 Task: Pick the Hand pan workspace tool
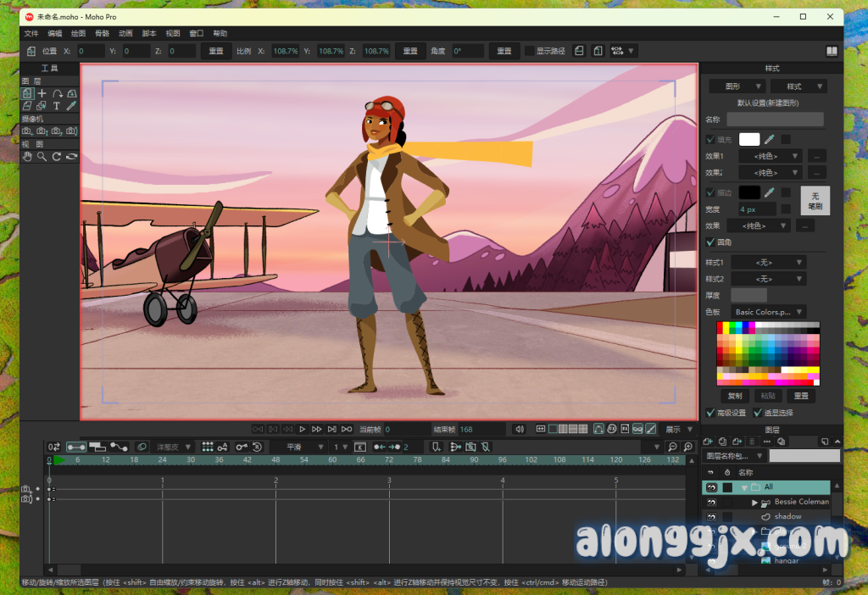[27, 156]
